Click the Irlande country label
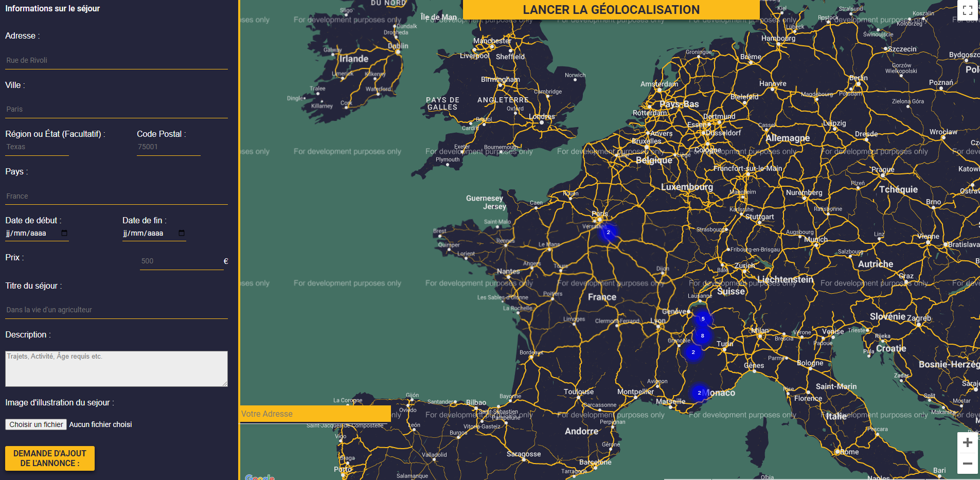Screen dimensions: 980x480 [x=354, y=59]
